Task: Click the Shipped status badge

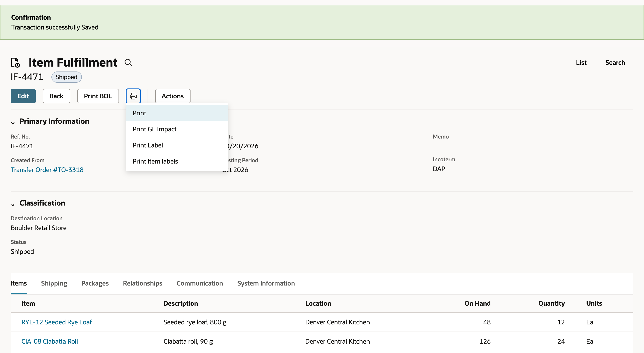Action: point(66,77)
